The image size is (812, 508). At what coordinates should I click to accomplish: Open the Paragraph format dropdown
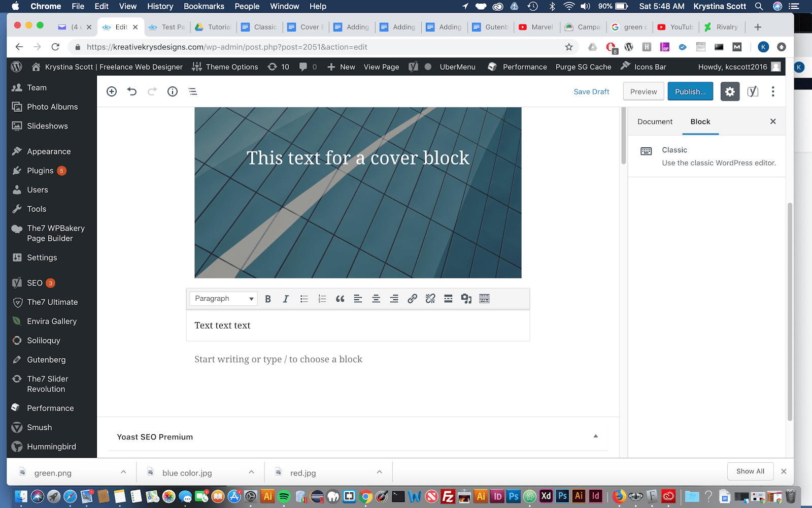(223, 299)
